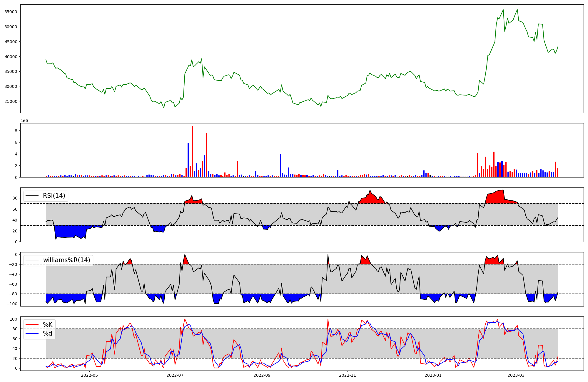Screen dimensions: 588x382
Task: Click the -100 Williams axis tick label
Action: coord(12,304)
